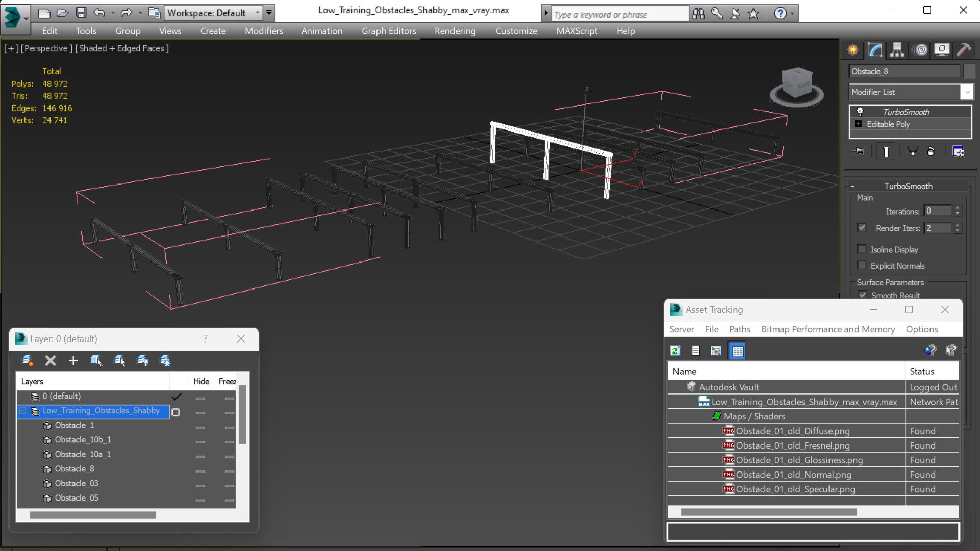Switch to the Create command panel tab
The width and height of the screenshot is (980, 551).
tap(853, 49)
